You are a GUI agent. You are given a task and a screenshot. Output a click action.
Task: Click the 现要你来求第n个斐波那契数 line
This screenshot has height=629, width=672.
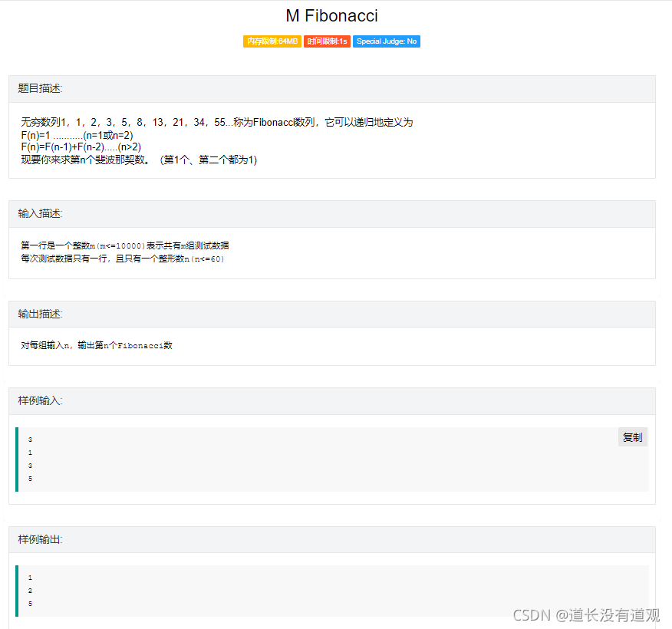click(139, 160)
